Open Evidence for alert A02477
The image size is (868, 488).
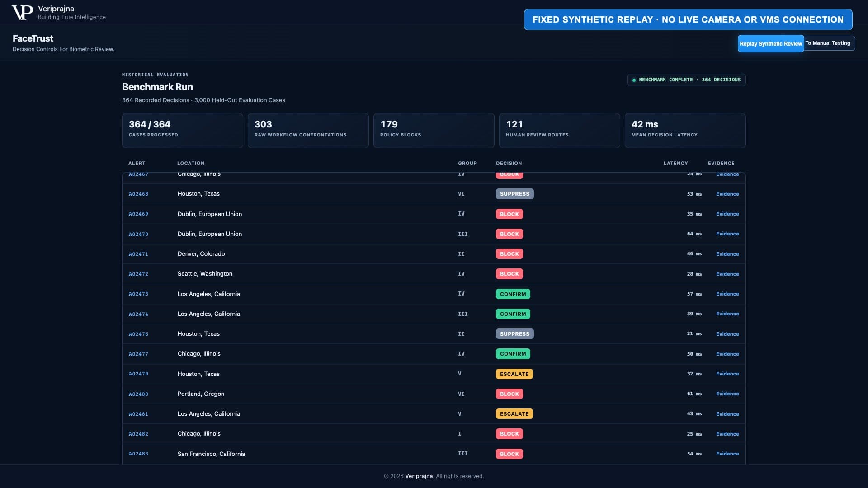coord(727,354)
